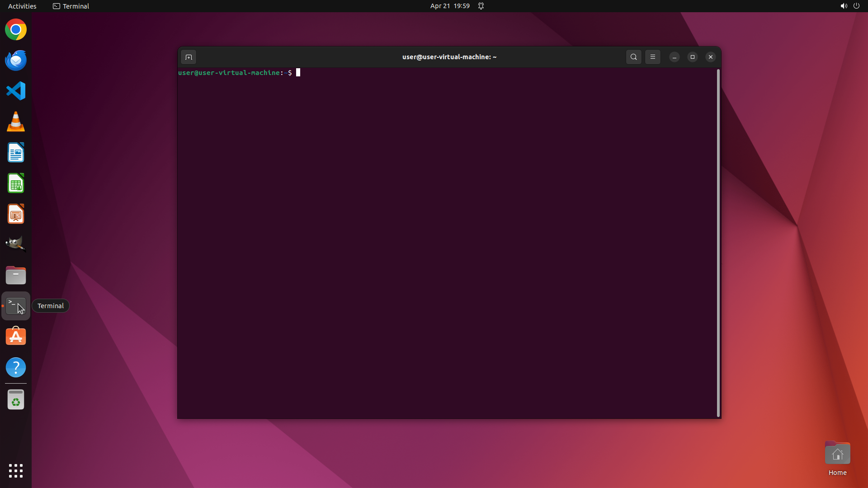Launch LibreOffice Calc spreadsheet
Screen dimensions: 868x488
pos(16,183)
